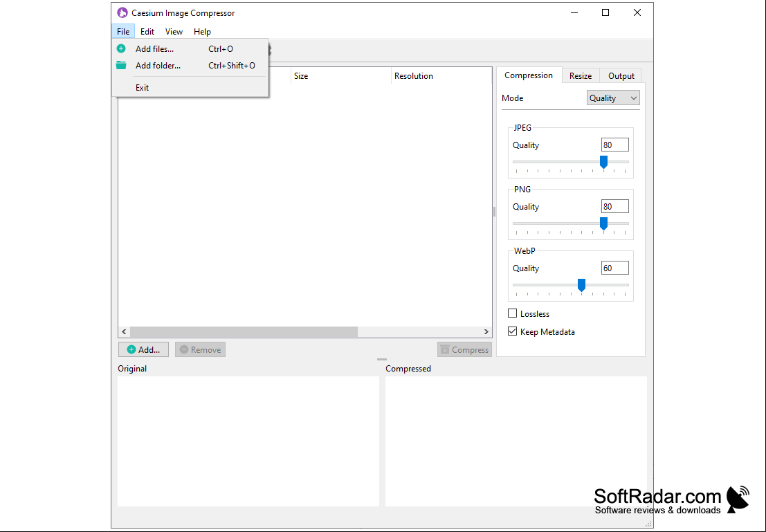Screen dimensions: 766x532
Task: Open the View menu
Action: point(174,31)
